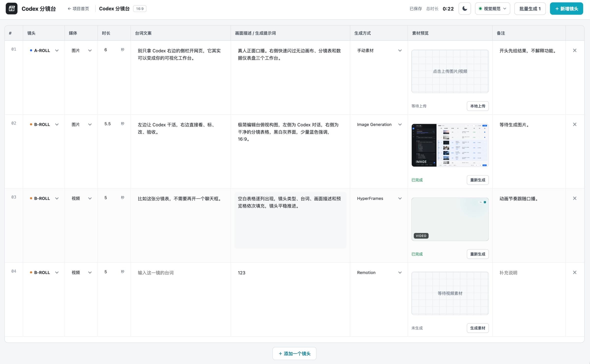
Task: Click the 生成素材 button in row 04
Action: [477, 328]
